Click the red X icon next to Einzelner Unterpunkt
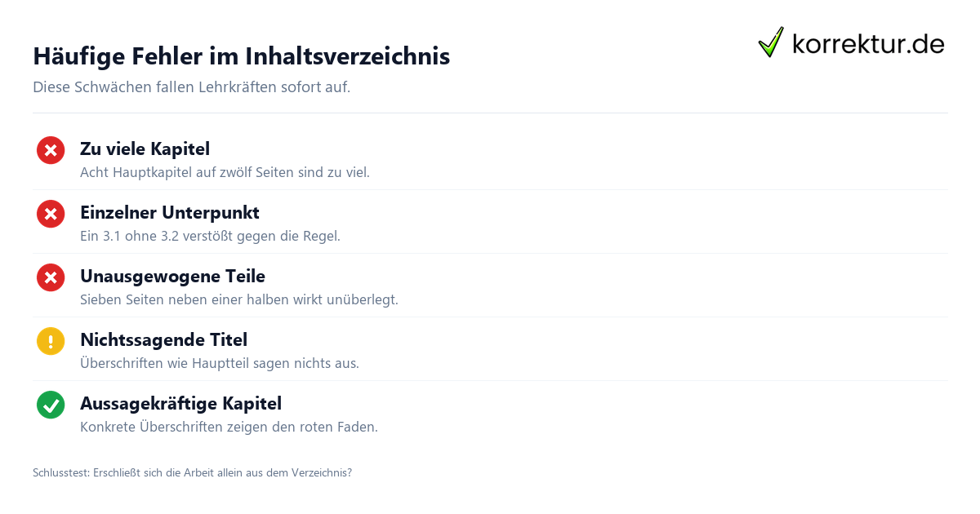980x514 pixels. (51, 214)
